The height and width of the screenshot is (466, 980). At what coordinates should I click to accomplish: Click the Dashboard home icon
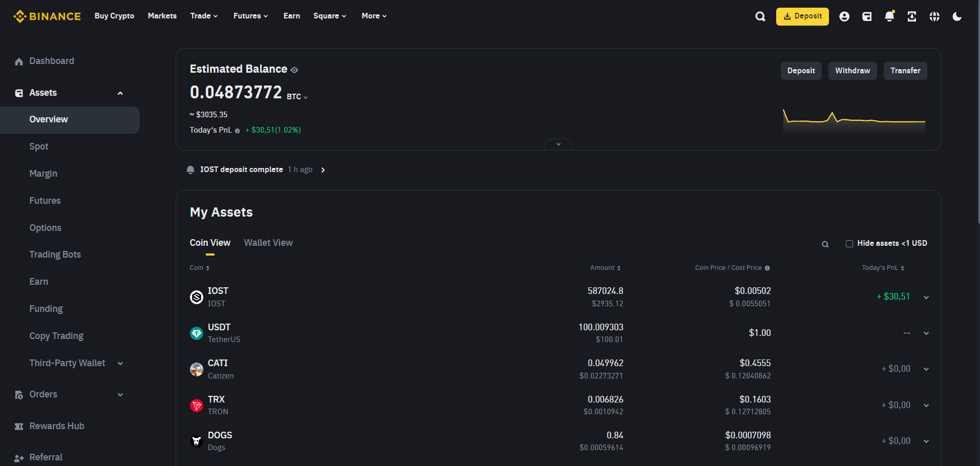pyautogui.click(x=19, y=61)
